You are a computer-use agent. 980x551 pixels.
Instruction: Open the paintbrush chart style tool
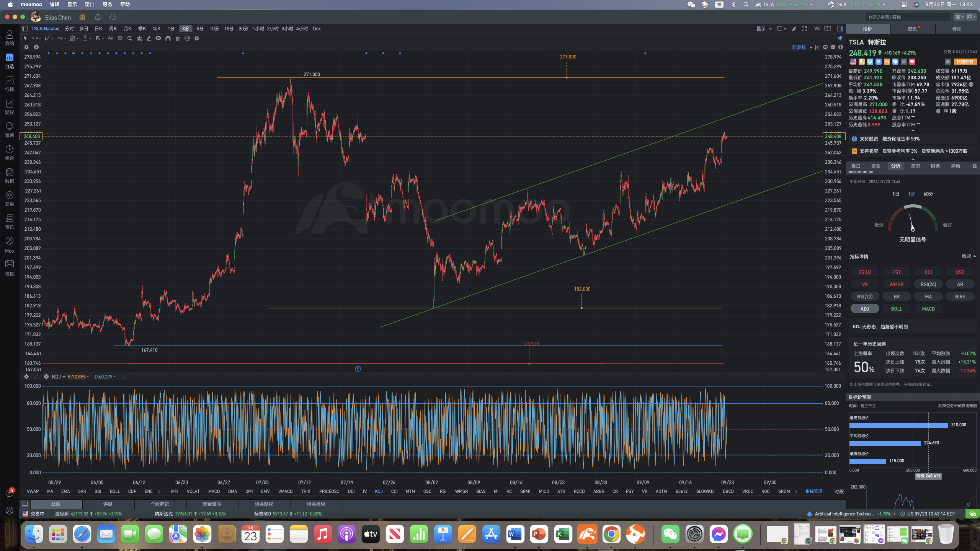[x=794, y=29]
